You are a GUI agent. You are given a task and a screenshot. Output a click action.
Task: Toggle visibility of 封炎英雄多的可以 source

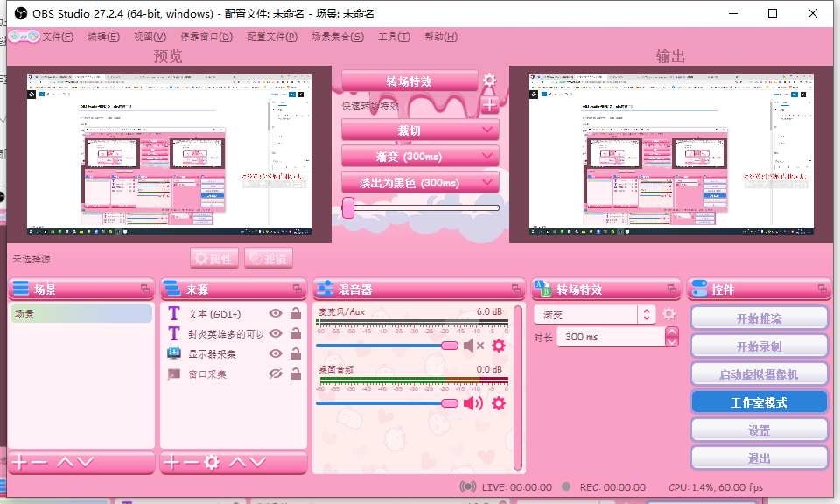click(x=276, y=333)
